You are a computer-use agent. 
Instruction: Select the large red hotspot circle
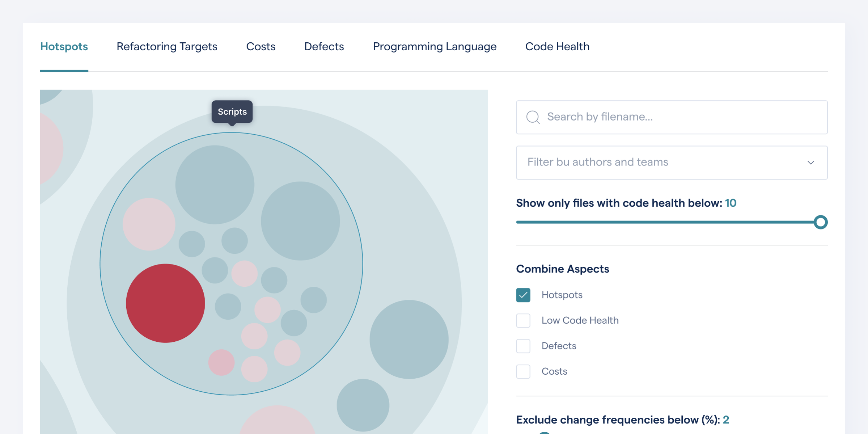[165, 303]
